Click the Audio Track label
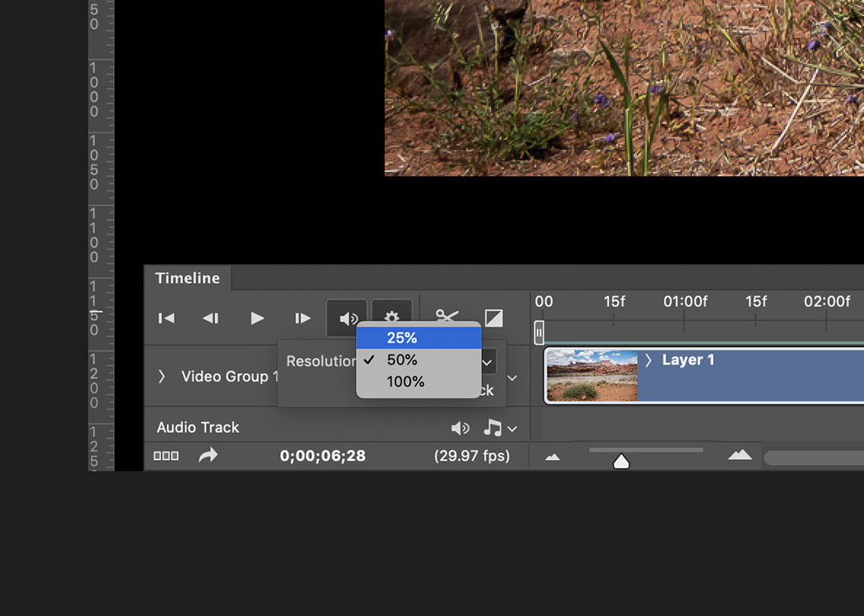 click(197, 428)
